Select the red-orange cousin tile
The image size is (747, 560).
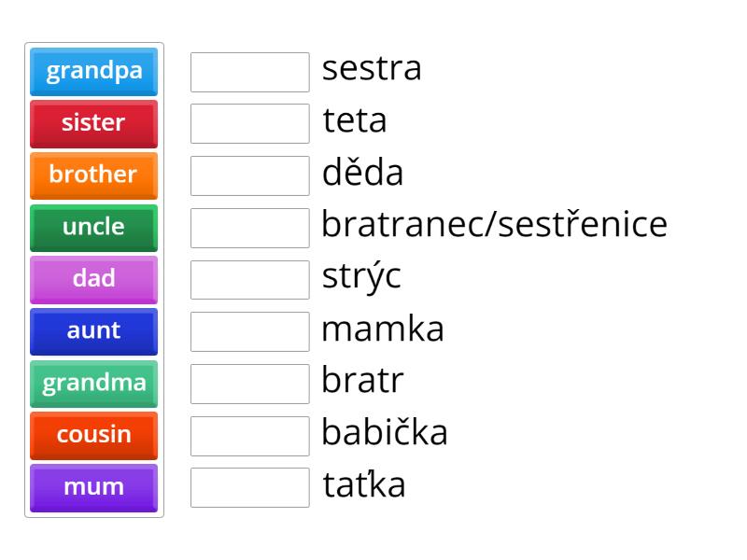point(94,436)
